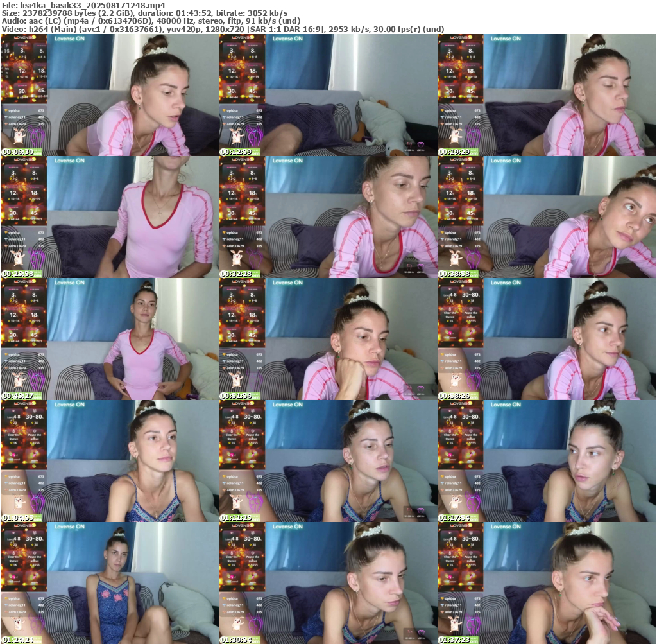Screen dimensions: 657x644
Task: Select the file name text lisi4ka_basik33_202508171248.mp4
Action: pos(92,5)
